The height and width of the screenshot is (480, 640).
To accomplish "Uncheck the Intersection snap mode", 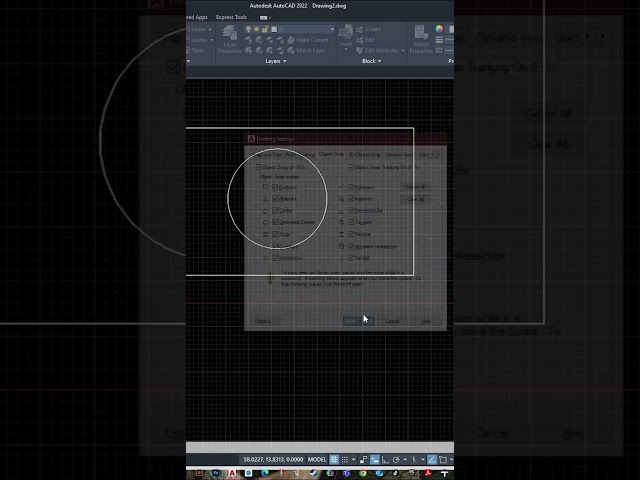I will click(x=275, y=258).
